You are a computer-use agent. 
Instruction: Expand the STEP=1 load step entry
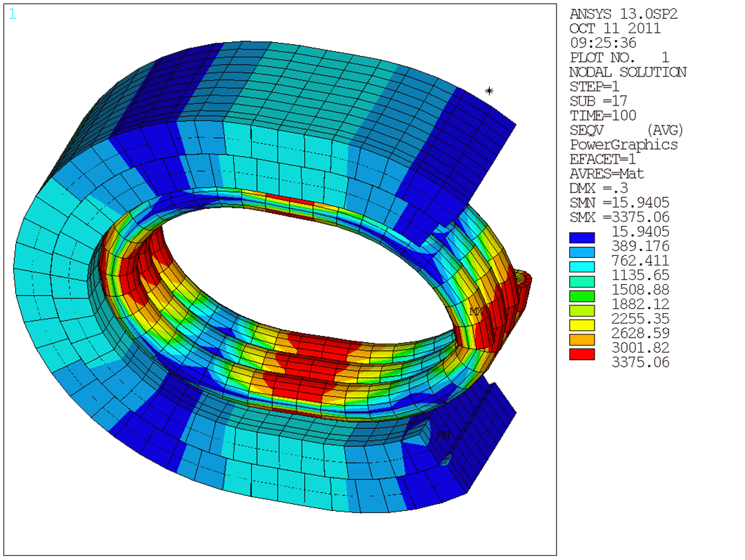click(593, 86)
